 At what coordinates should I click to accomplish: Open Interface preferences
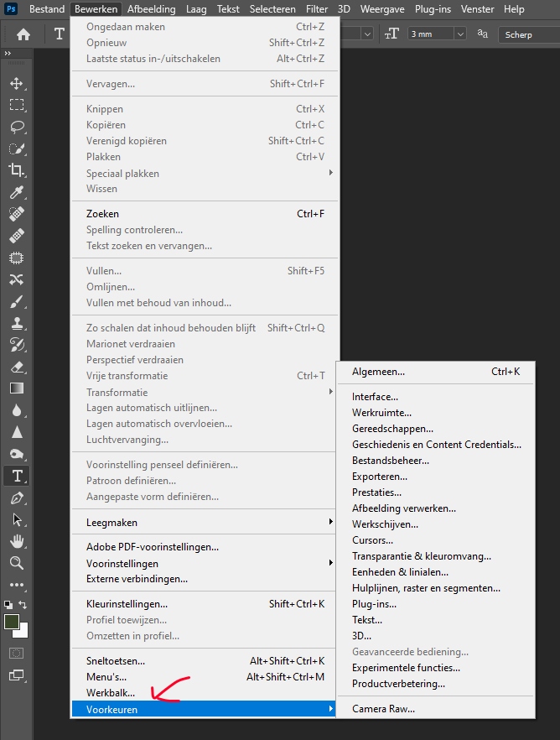[x=436, y=396]
